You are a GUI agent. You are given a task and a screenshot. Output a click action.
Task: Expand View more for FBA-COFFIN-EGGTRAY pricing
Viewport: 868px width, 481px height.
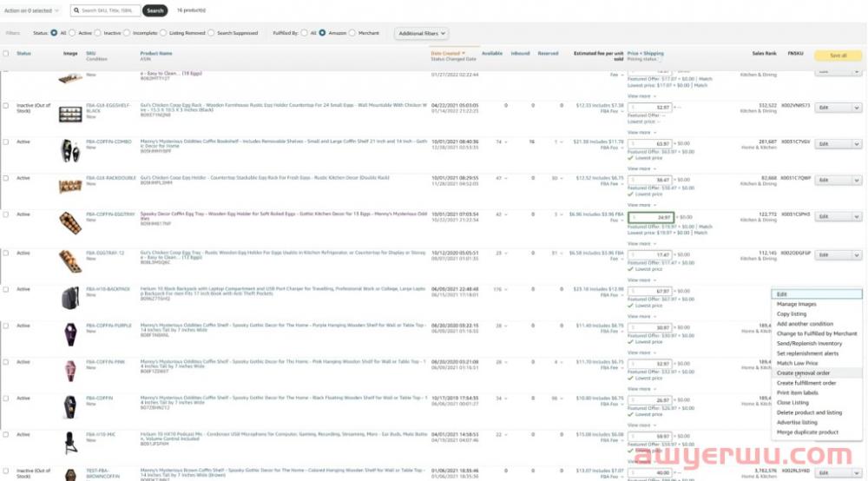pyautogui.click(x=641, y=244)
